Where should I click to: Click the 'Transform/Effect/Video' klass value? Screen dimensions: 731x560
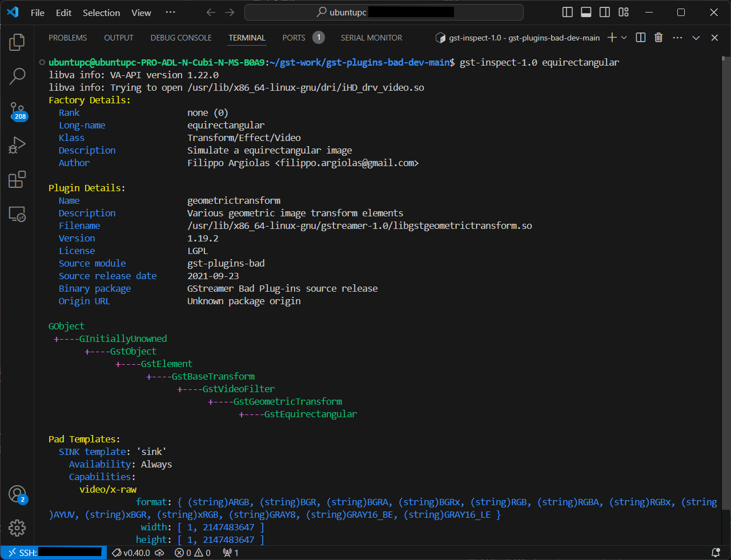point(244,138)
